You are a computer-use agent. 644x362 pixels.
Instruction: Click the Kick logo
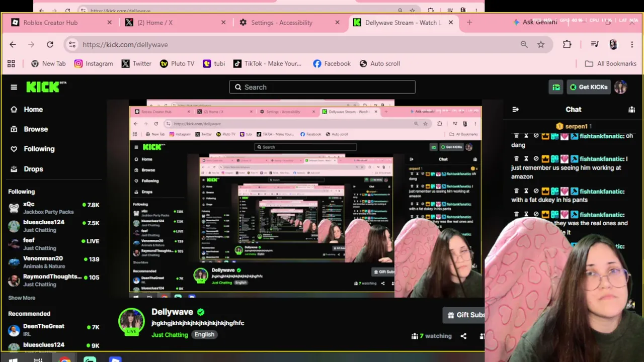click(x=46, y=87)
